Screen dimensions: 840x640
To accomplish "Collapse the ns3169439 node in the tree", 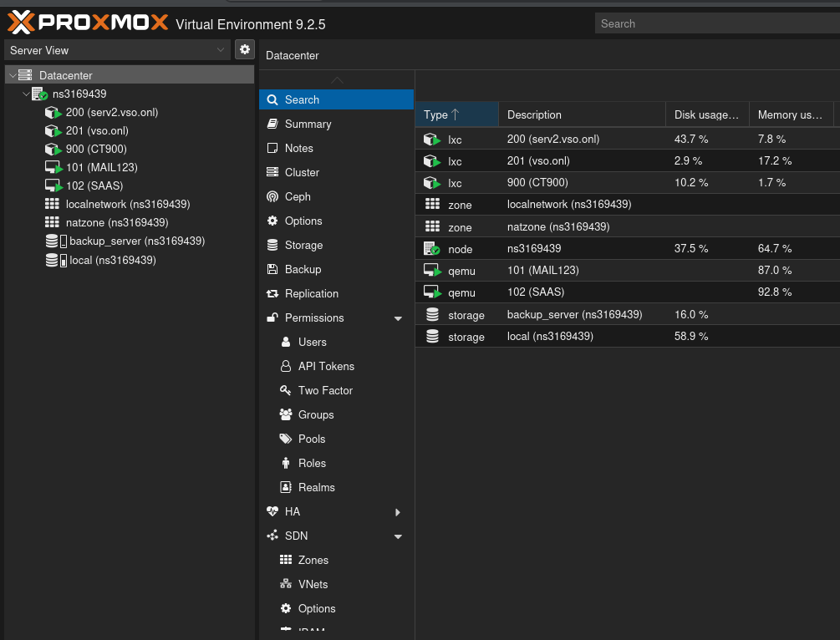I will click(x=26, y=94).
